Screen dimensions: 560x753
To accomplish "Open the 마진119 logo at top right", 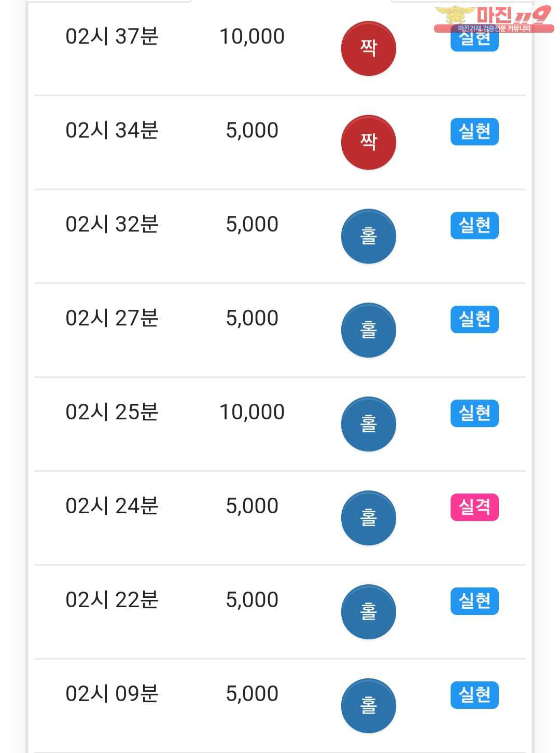I will point(494,19).
